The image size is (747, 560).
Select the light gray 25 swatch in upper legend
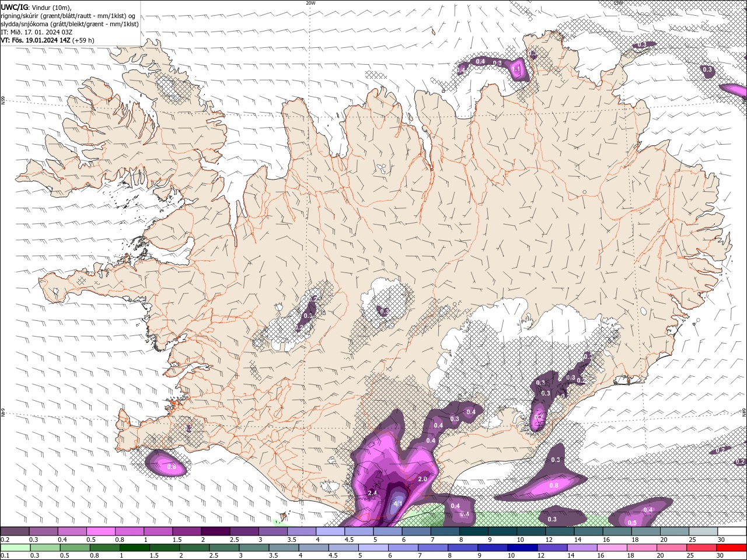(x=703, y=531)
